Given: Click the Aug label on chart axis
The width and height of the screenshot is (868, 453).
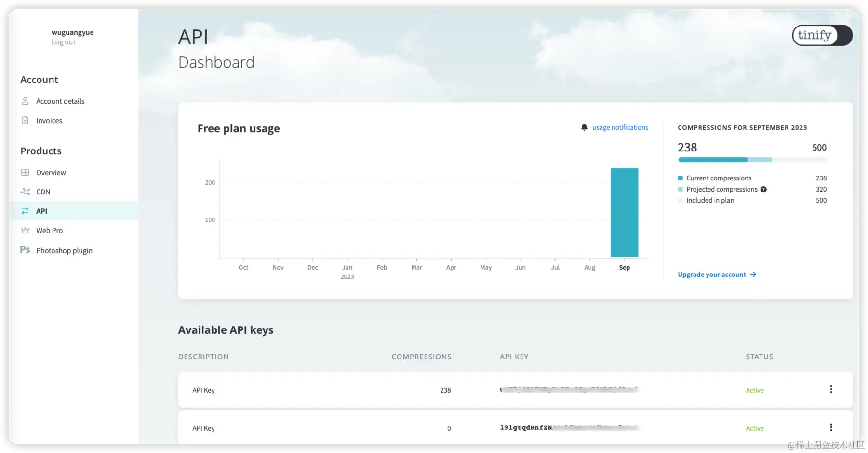Looking at the screenshot, I should click(x=590, y=267).
